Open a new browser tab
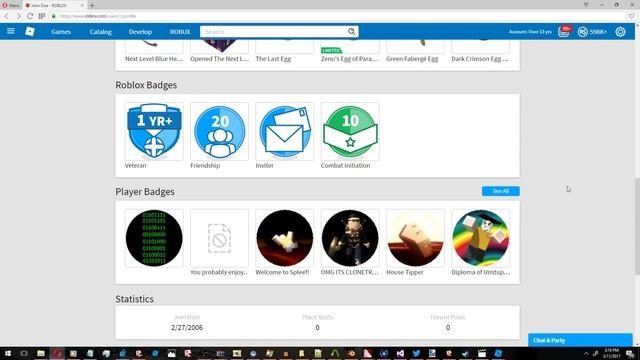 [x=92, y=5]
